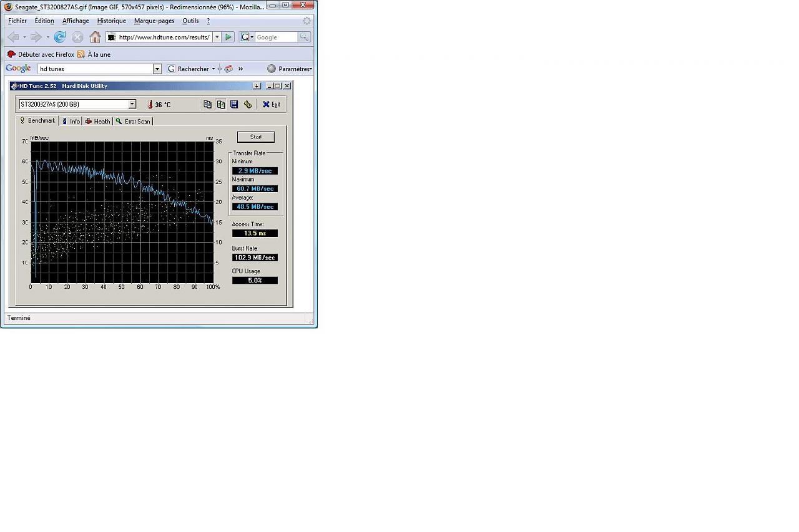Expand the Google toolbar search history dropdown
The image size is (799, 532).
pyautogui.click(x=157, y=69)
